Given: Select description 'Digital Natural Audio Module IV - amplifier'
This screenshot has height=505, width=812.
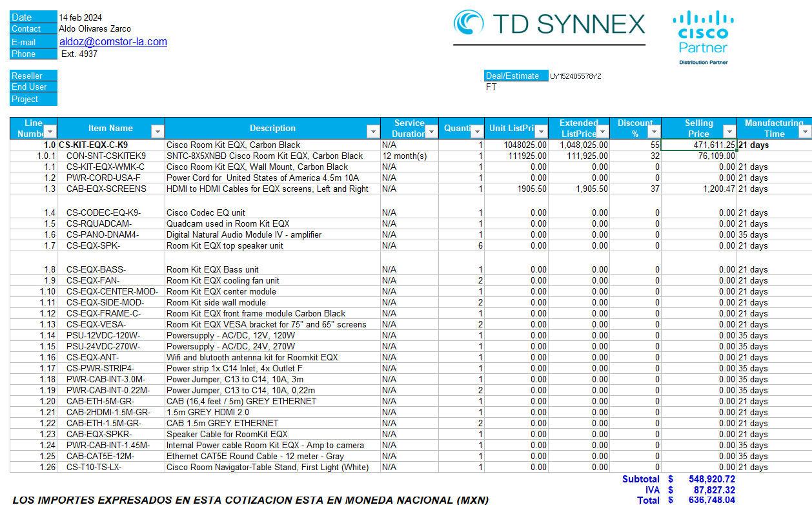Looking at the screenshot, I should [244, 235].
